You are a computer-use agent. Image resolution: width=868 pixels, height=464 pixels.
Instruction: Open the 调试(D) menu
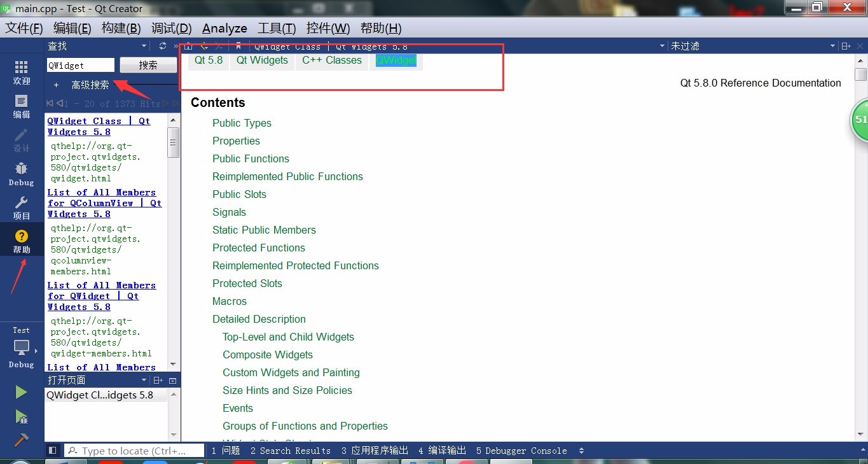coord(172,28)
